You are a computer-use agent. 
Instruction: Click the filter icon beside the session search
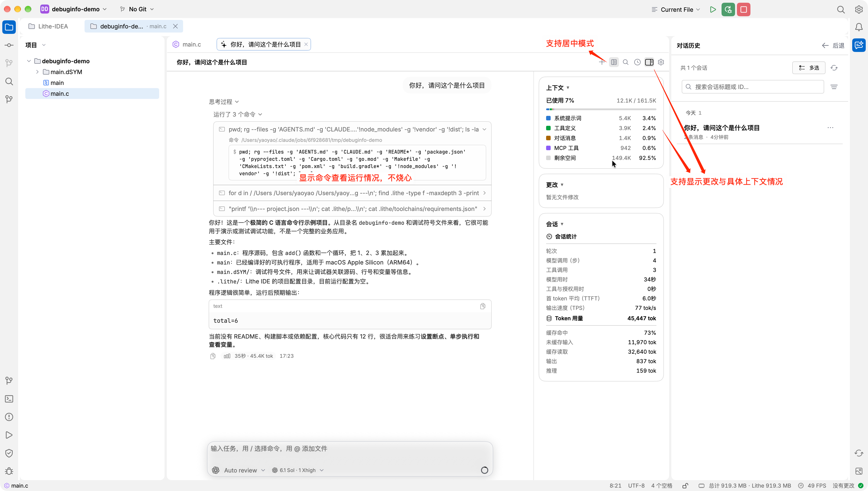834,87
